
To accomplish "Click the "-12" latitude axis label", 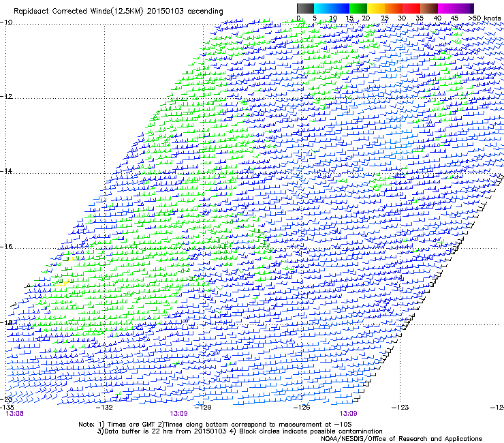I will (x=6, y=97).
